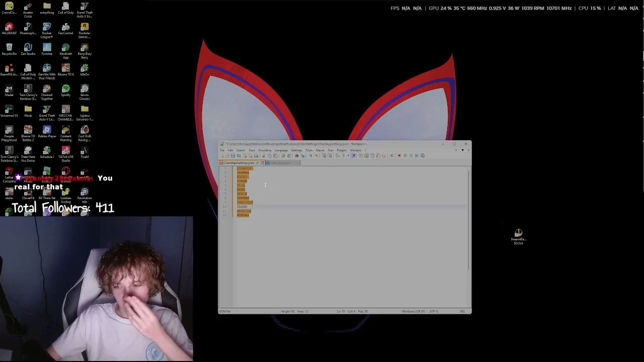Select the StreamElements SE.Live desktop icon
644x362 pixels.
click(x=518, y=236)
